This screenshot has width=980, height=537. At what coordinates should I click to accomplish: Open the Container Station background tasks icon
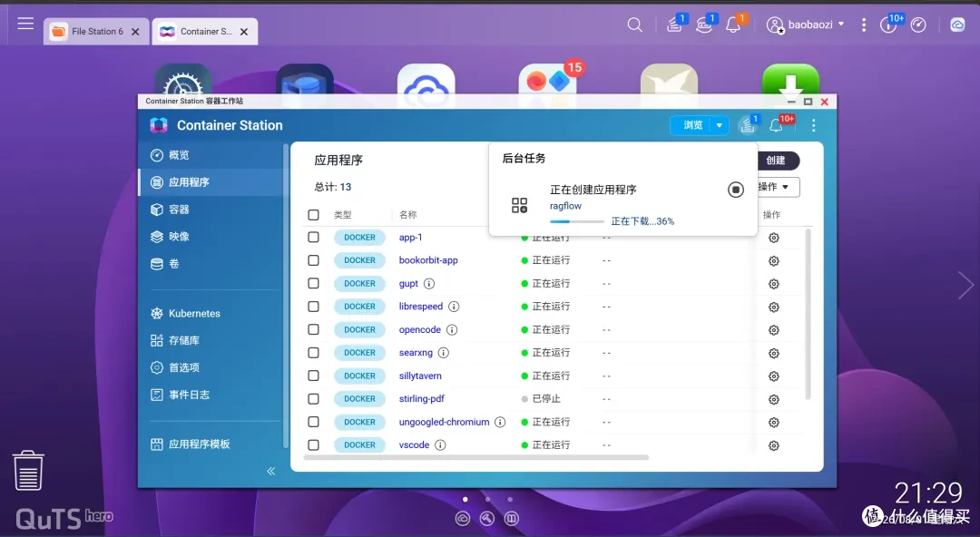click(748, 125)
